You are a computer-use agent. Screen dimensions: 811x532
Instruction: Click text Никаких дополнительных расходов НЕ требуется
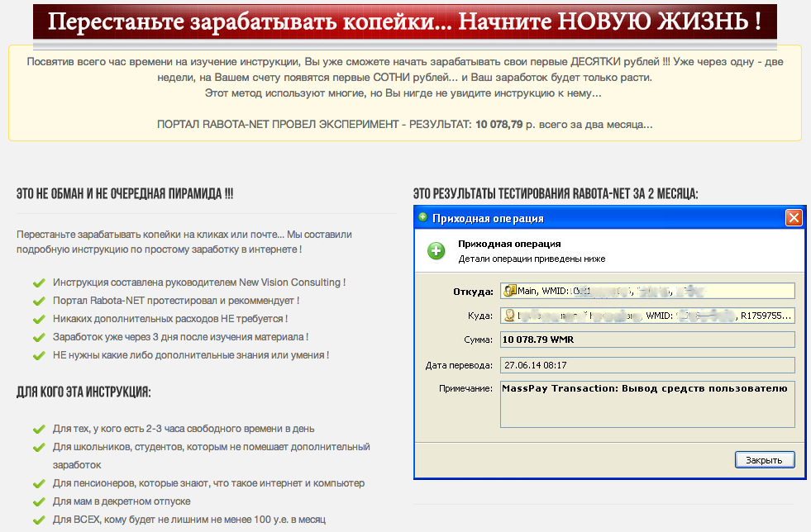pos(170,319)
